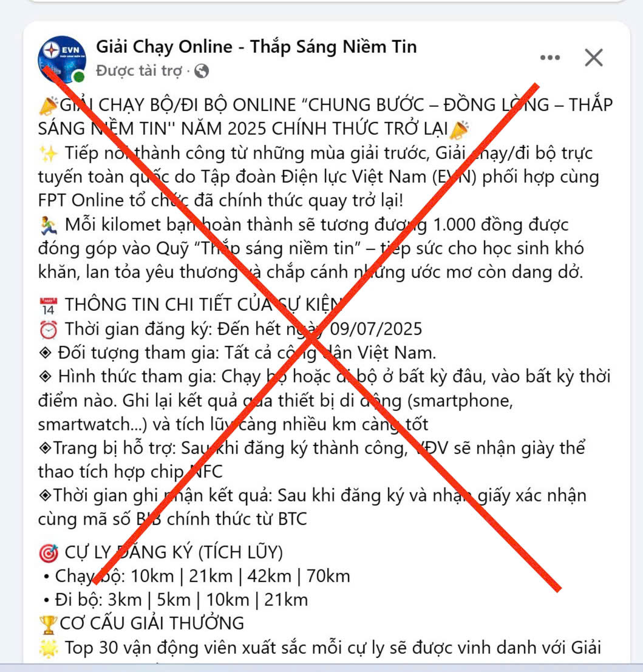Dismiss the sponsored post with the X button
643x672 pixels.
click(x=594, y=58)
